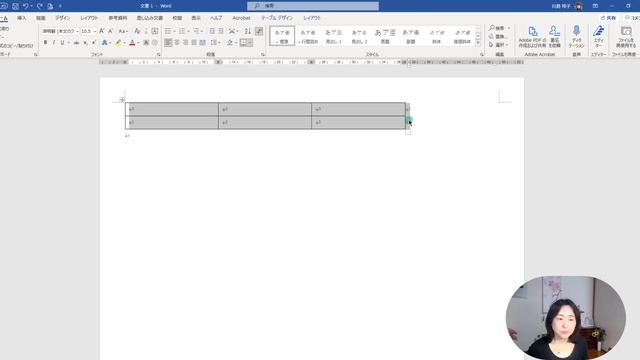
Task: Justify paragraph text
Action: pyautogui.click(x=194, y=42)
